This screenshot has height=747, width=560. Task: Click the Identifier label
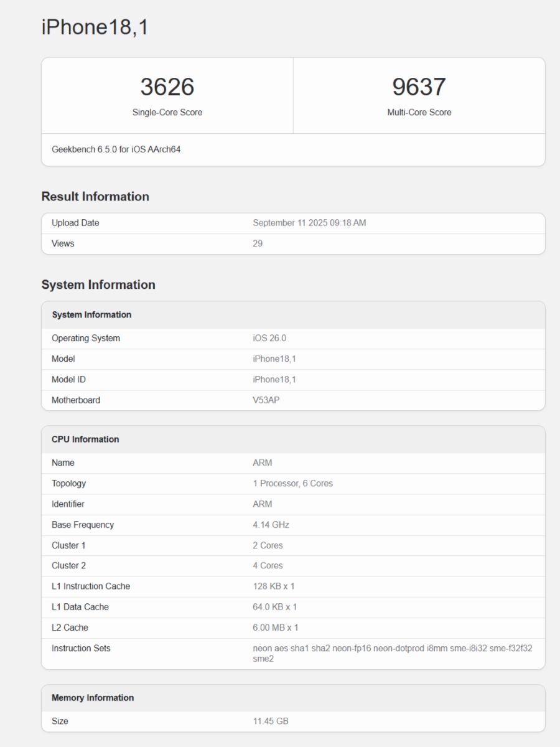[x=68, y=504]
